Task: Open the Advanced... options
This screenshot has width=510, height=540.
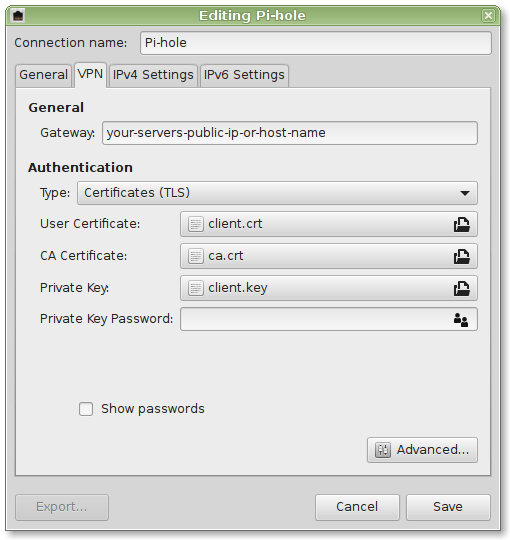Action: tap(422, 450)
